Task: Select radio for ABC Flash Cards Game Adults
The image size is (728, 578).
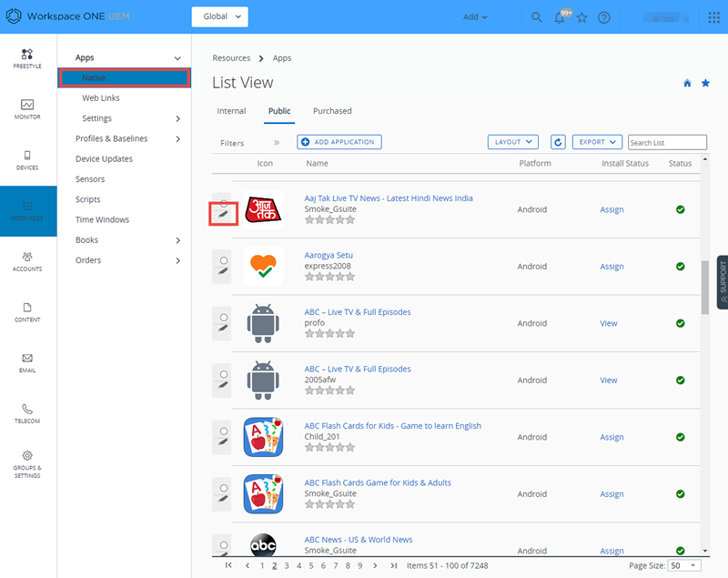Action: click(x=224, y=488)
